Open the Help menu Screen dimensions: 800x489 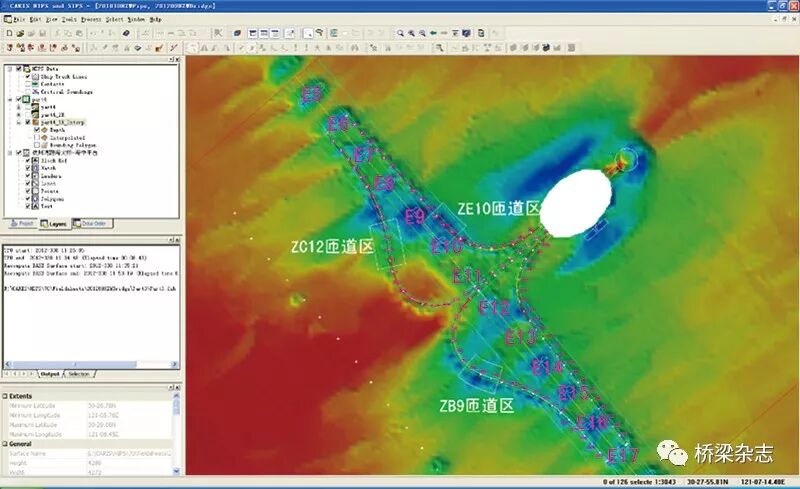pyautogui.click(x=156, y=19)
